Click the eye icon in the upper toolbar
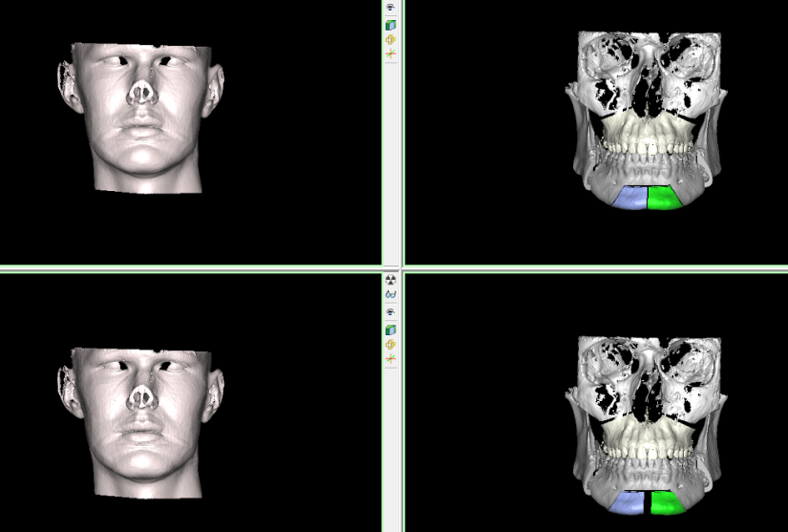 point(391,7)
